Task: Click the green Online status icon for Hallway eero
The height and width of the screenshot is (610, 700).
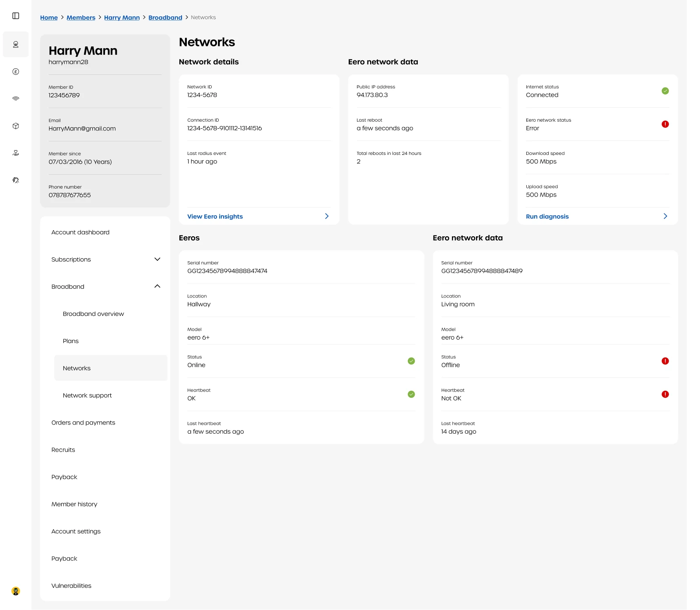Action: 411,361
